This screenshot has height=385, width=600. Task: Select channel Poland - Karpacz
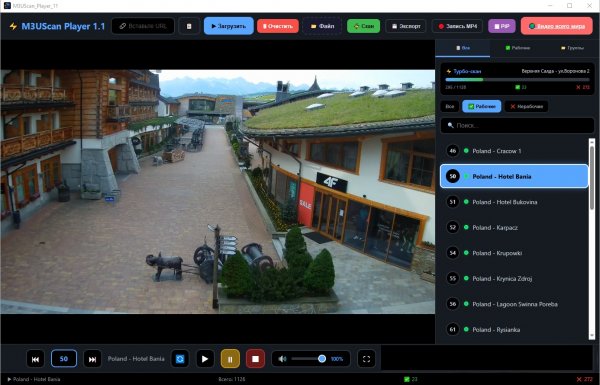514,227
